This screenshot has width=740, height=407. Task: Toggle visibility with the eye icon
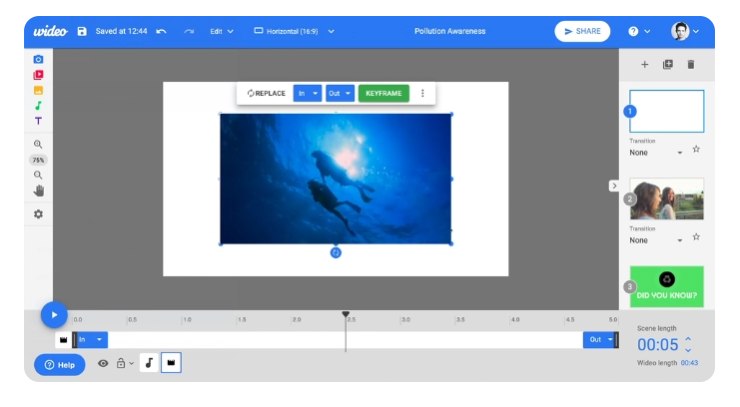tap(102, 364)
